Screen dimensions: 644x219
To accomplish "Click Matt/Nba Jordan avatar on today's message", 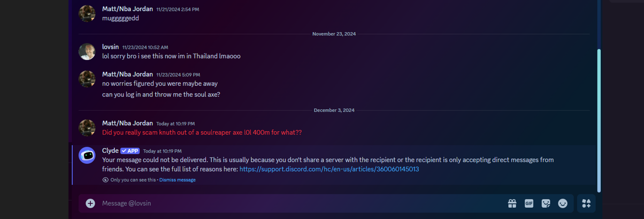I will [x=87, y=127].
